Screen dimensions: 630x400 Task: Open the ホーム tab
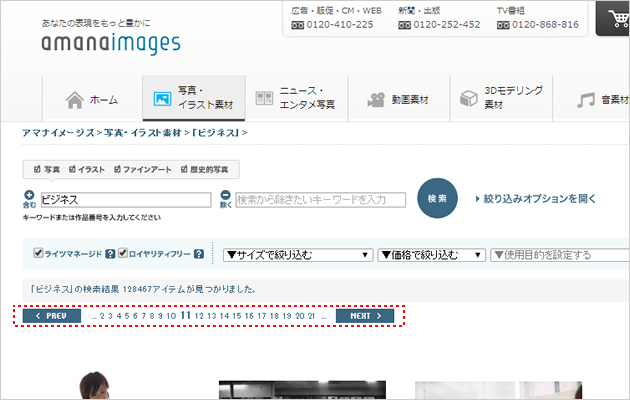tap(92, 98)
